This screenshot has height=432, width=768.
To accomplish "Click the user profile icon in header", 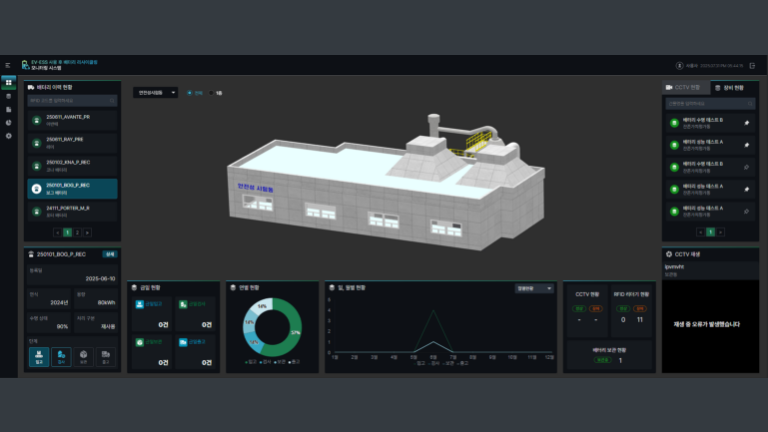I will pos(680,65).
